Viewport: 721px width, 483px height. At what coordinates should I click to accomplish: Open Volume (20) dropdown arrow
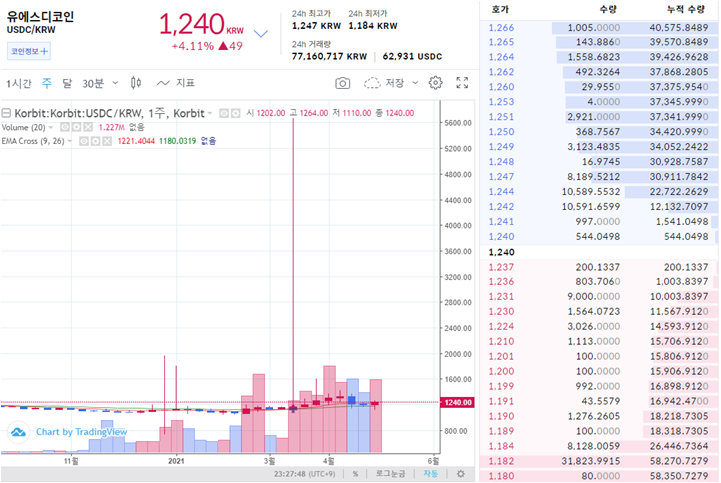pos(51,127)
